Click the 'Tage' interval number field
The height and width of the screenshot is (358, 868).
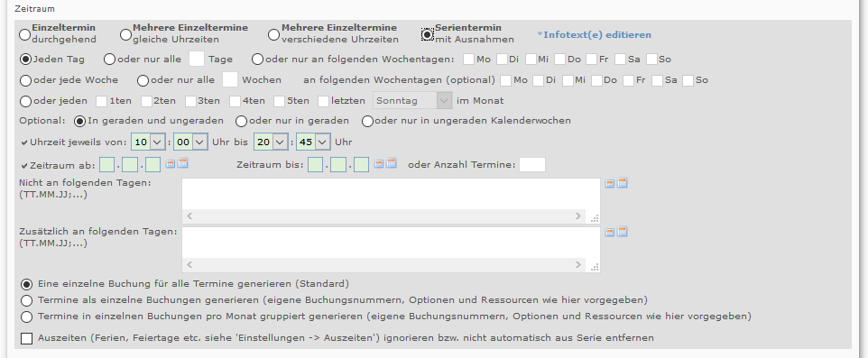pos(197,59)
